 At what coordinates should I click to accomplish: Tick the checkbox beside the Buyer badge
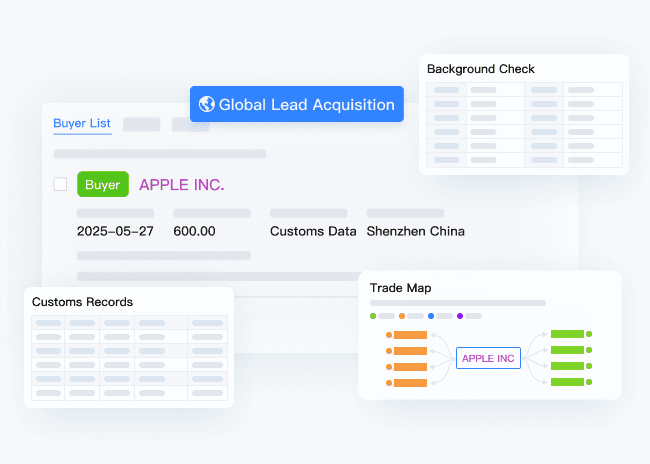[60, 184]
